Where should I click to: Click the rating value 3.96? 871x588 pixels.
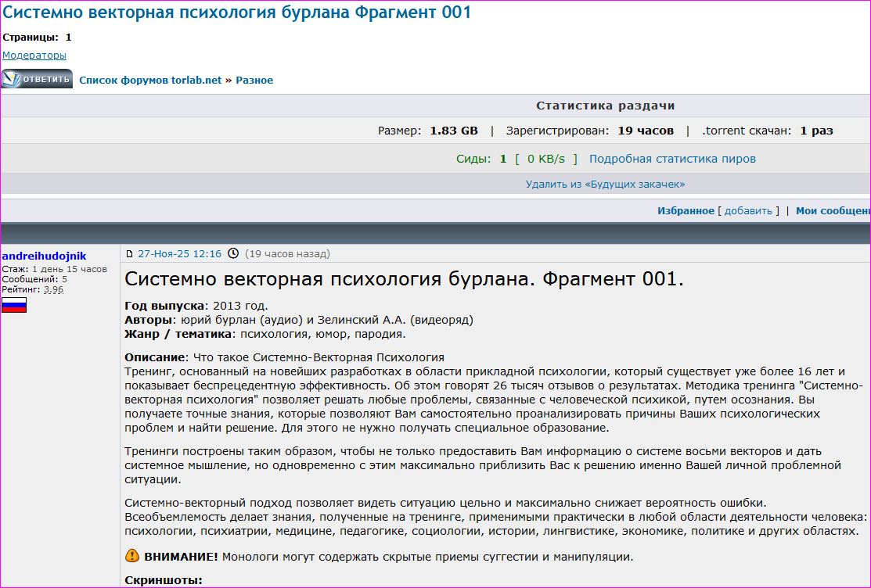click(53, 289)
